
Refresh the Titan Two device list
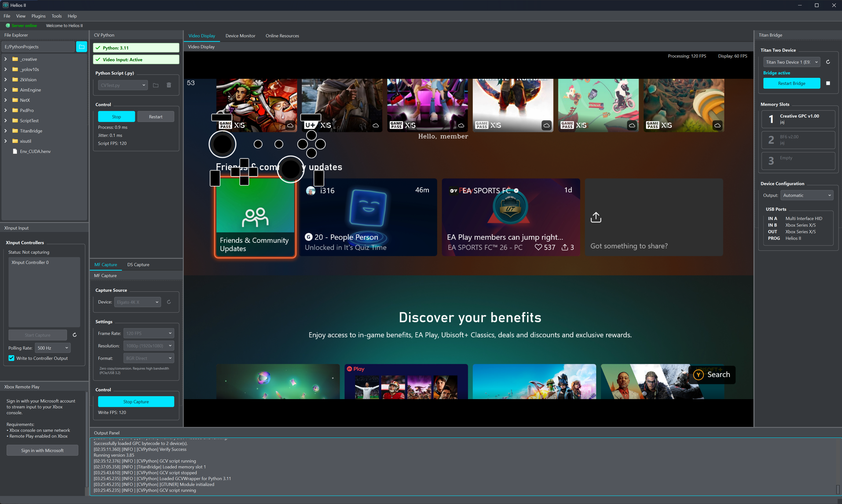point(828,62)
